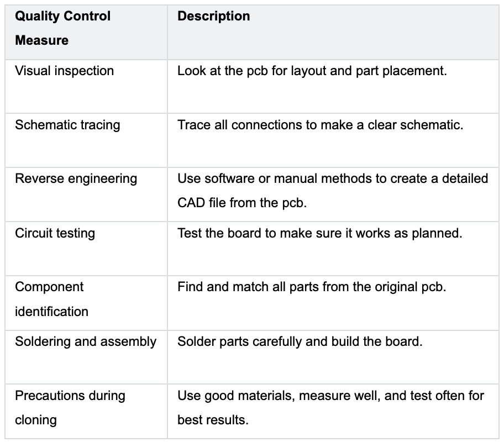Click the Description column header
504x442 pixels.
point(213,17)
